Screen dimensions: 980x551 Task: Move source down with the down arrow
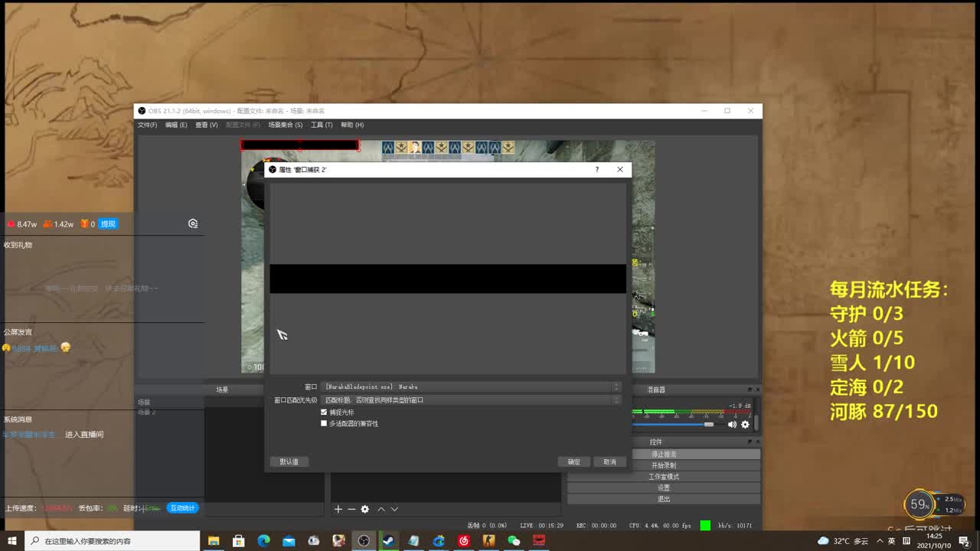[x=394, y=509]
